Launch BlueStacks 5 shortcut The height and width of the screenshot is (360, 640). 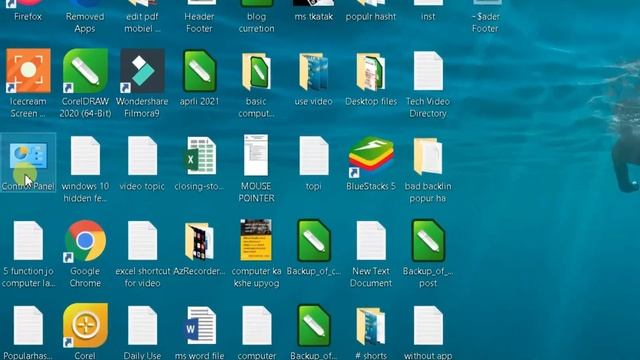pyautogui.click(x=371, y=157)
